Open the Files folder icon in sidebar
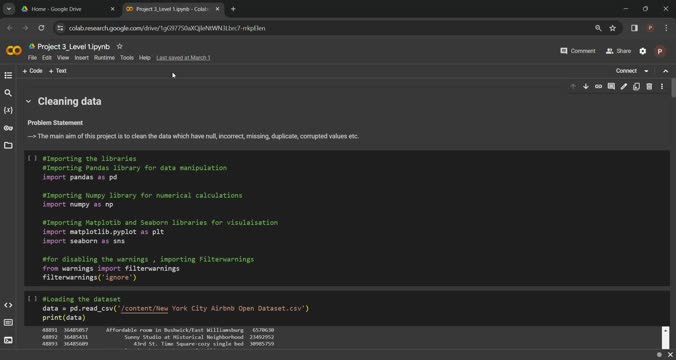Image resolution: width=676 pixels, height=360 pixels. (x=8, y=145)
